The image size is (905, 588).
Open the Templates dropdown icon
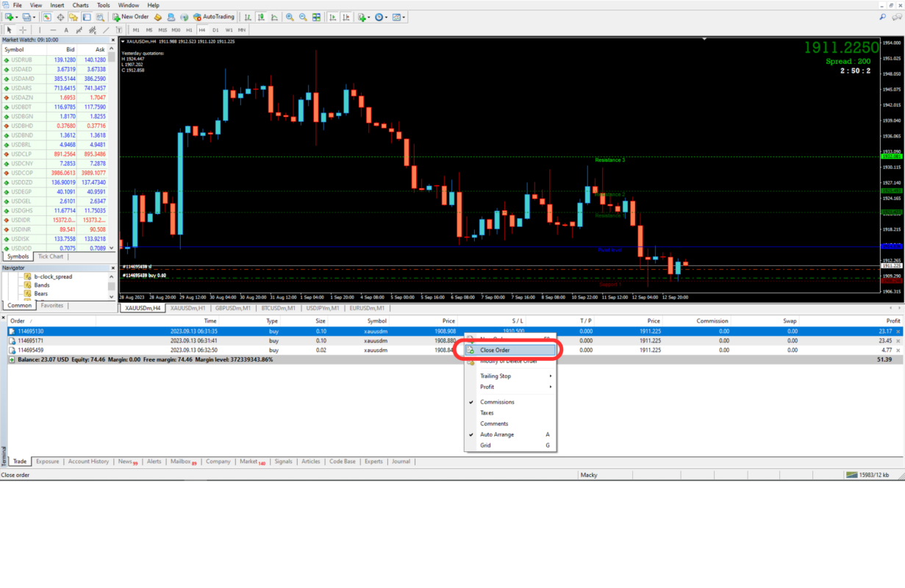point(398,16)
